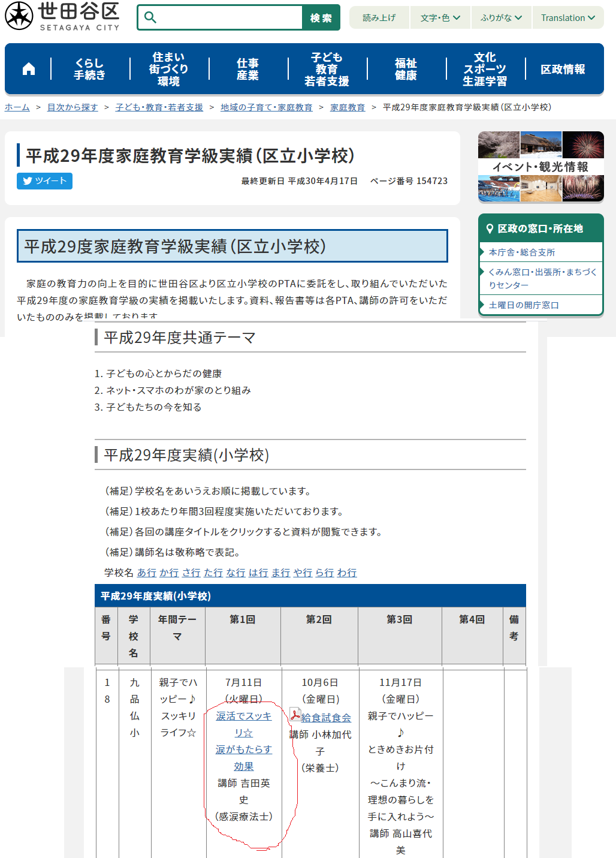
Task: Go to home via house icon
Action: click(x=28, y=69)
